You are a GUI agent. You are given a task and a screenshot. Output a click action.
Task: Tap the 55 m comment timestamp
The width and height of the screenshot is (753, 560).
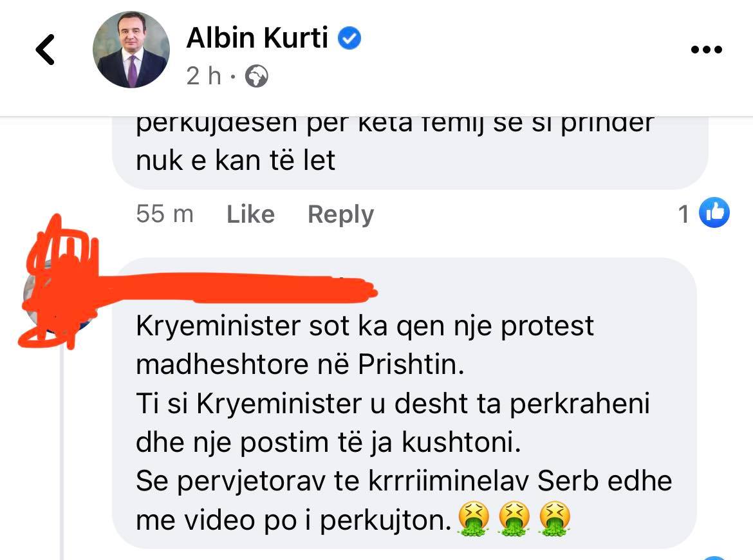(x=165, y=214)
